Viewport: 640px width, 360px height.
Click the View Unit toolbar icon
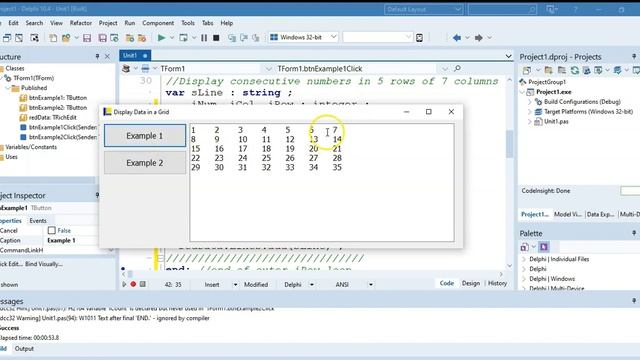(7, 38)
